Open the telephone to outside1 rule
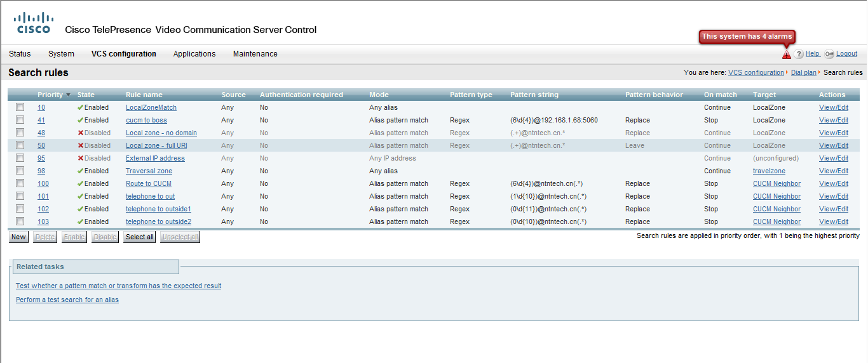The height and width of the screenshot is (363, 868). pyautogui.click(x=158, y=209)
